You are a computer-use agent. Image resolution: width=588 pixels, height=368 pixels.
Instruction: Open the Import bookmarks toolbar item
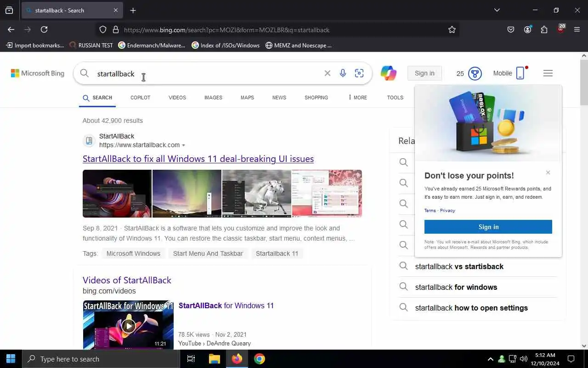[35, 45]
